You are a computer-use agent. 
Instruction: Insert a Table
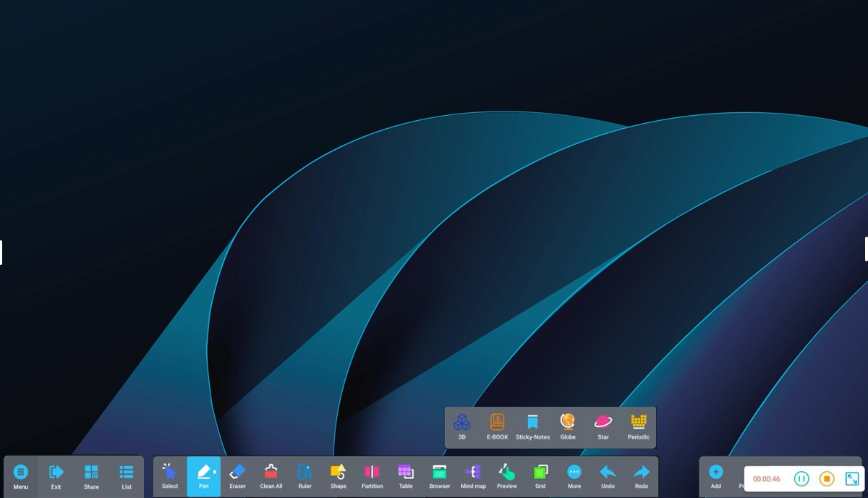(x=406, y=476)
